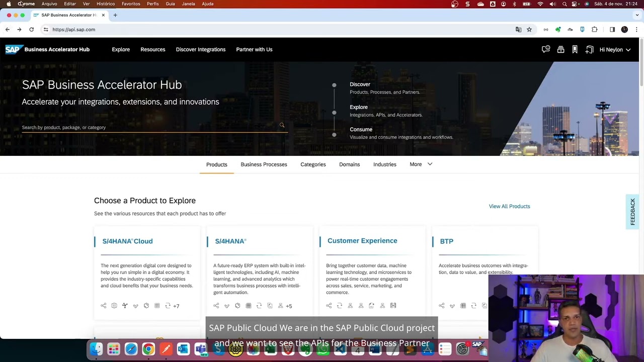The width and height of the screenshot is (644, 362).
Task: Open Finder in the Dock
Action: pos(96,349)
